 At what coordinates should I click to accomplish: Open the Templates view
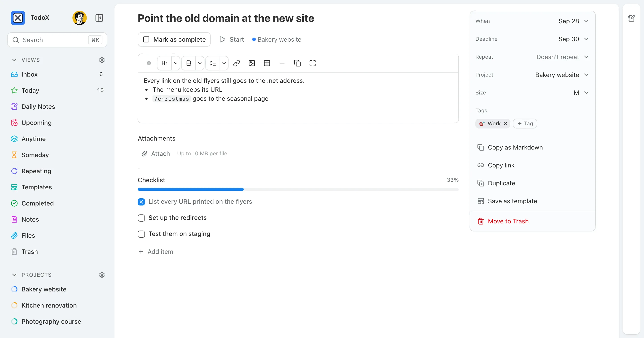pyautogui.click(x=57, y=187)
